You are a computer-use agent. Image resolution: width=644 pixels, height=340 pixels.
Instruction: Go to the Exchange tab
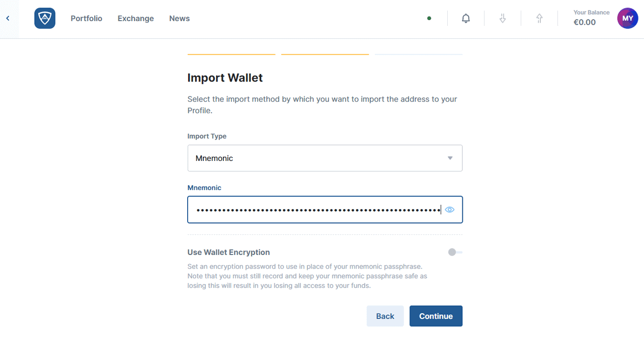point(136,19)
